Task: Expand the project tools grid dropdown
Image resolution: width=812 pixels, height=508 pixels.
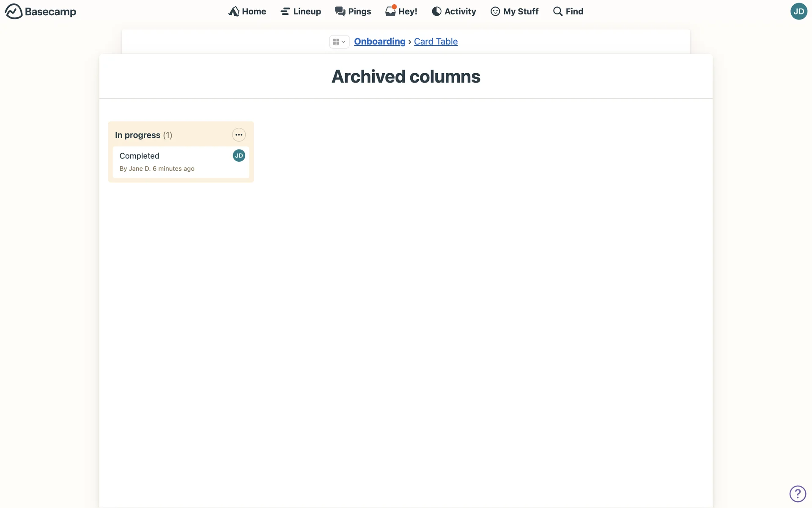Action: [339, 41]
